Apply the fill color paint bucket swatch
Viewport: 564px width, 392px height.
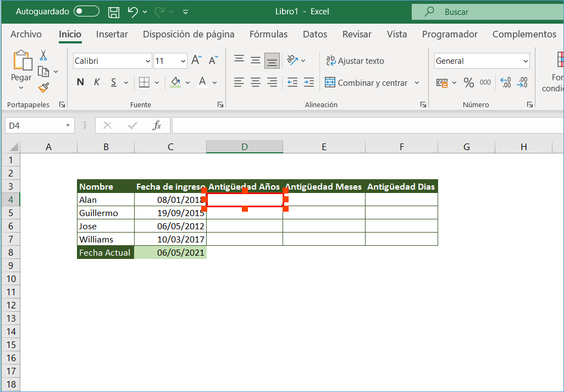coord(175,82)
